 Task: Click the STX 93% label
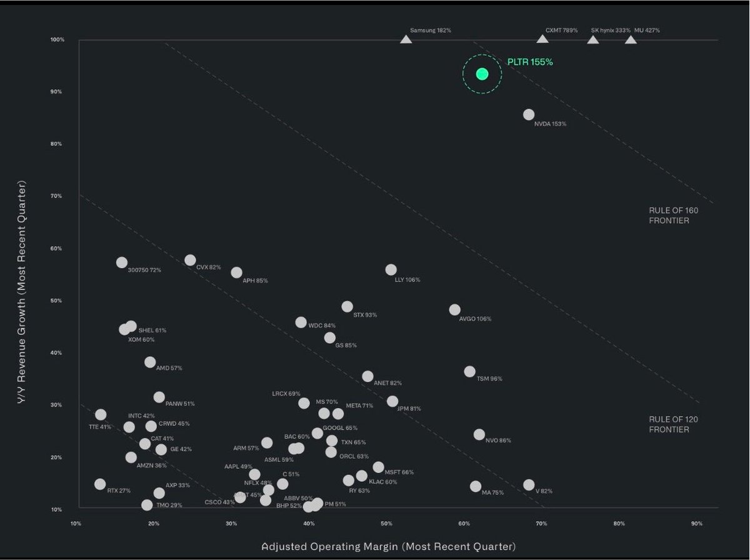(365, 314)
